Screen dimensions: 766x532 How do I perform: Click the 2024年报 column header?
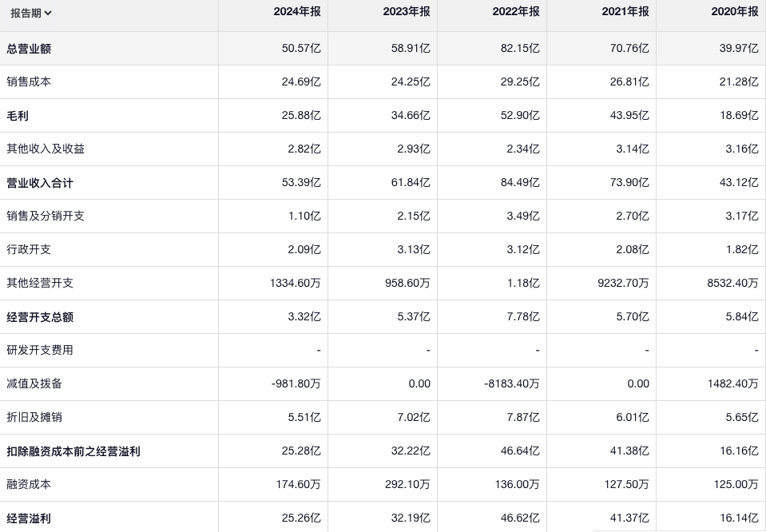(297, 12)
